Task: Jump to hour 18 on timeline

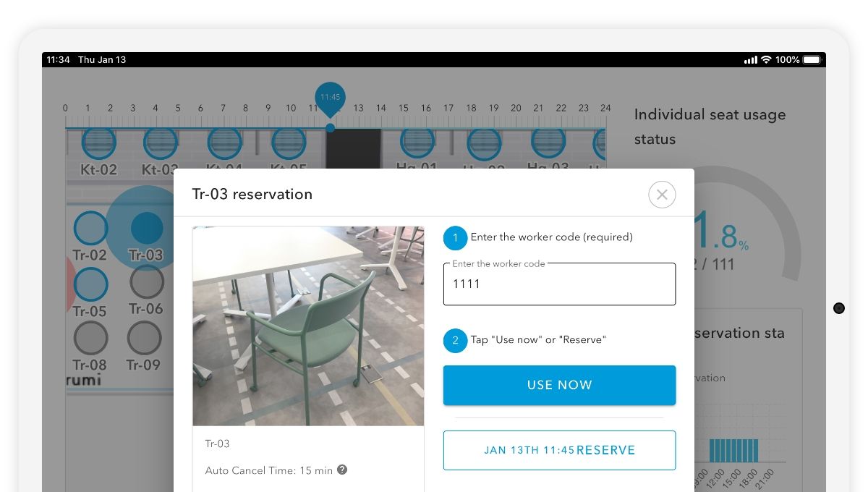Action: click(471, 109)
